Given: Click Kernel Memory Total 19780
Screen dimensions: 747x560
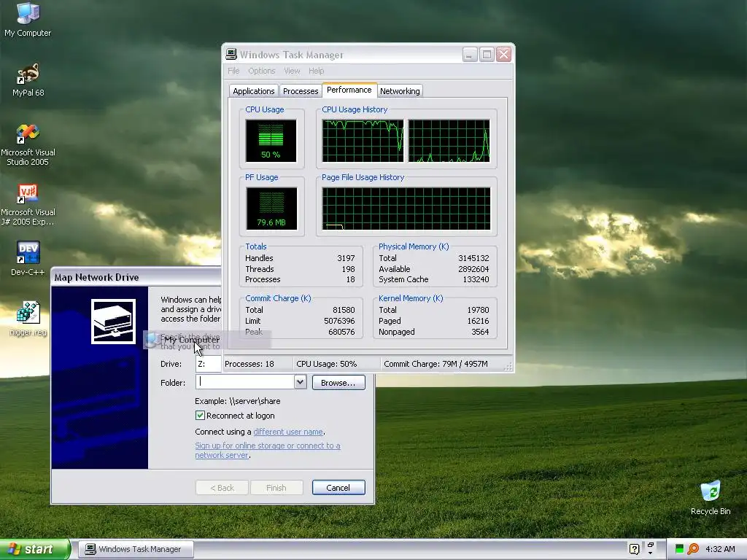Looking at the screenshot, I should (478, 310).
